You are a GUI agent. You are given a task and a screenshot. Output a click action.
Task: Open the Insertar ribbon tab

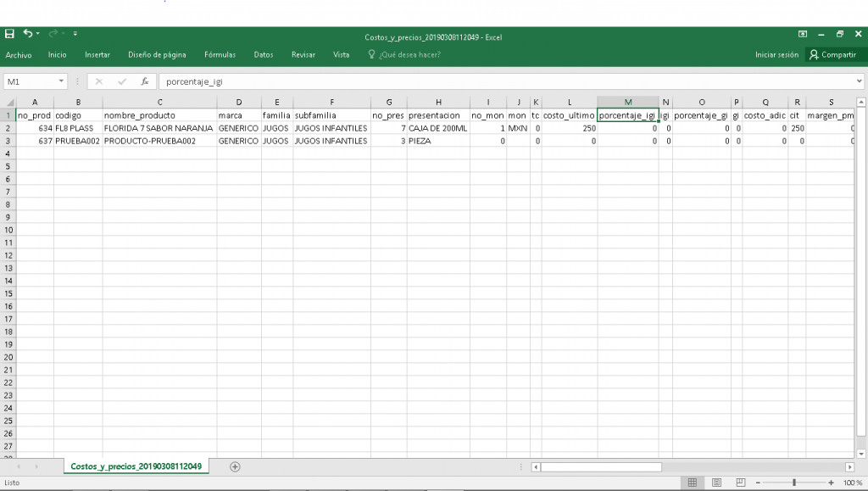(97, 55)
